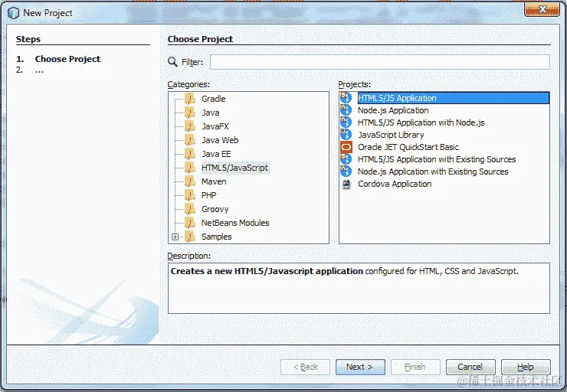The image size is (567, 392).
Task: Cancel the New Project dialog
Action: [470, 367]
